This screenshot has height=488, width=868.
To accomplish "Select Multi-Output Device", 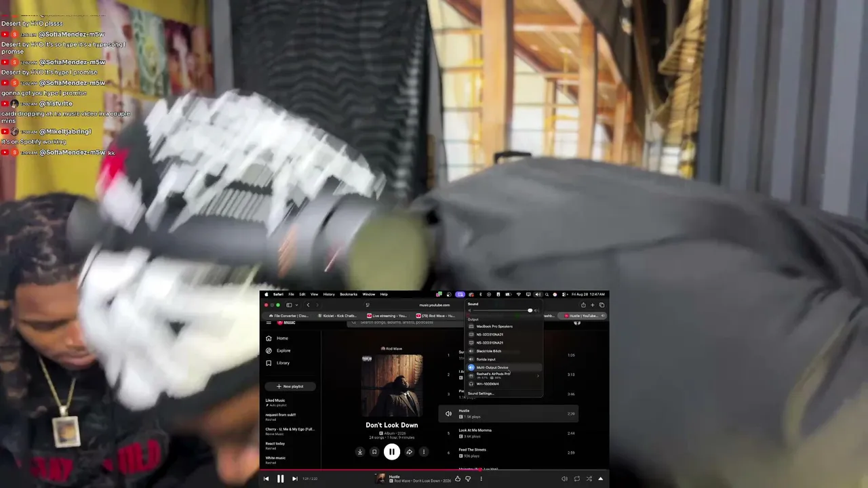I will (505, 367).
